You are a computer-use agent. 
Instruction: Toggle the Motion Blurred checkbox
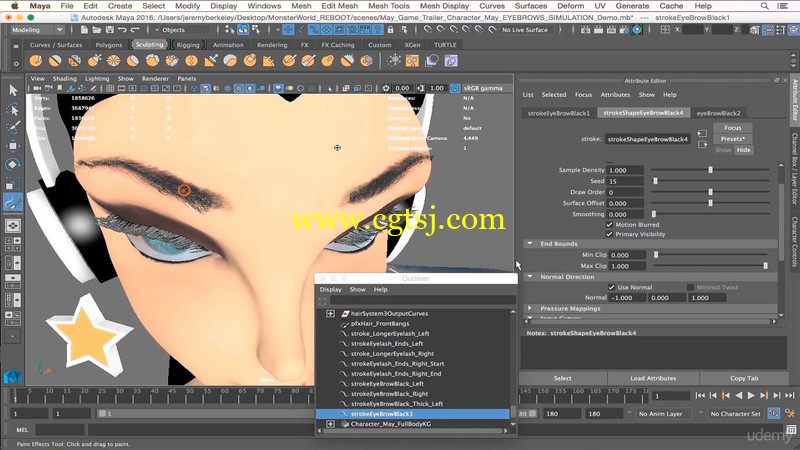pyautogui.click(x=609, y=224)
